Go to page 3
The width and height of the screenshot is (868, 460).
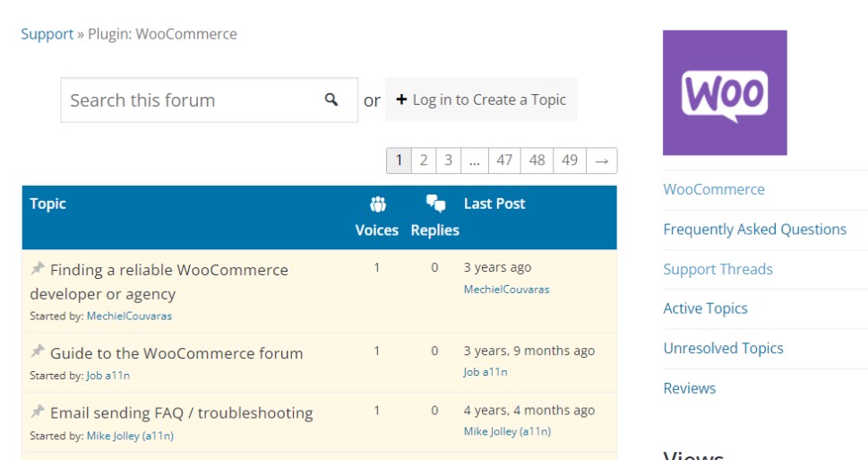pos(449,161)
